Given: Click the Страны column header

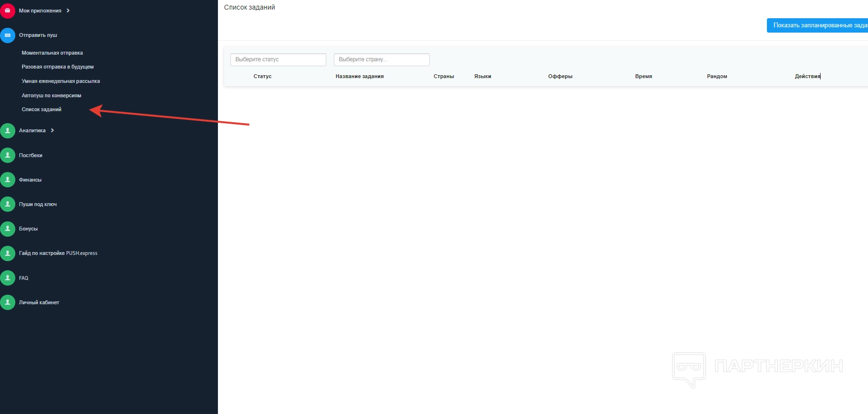Looking at the screenshot, I should (x=444, y=76).
